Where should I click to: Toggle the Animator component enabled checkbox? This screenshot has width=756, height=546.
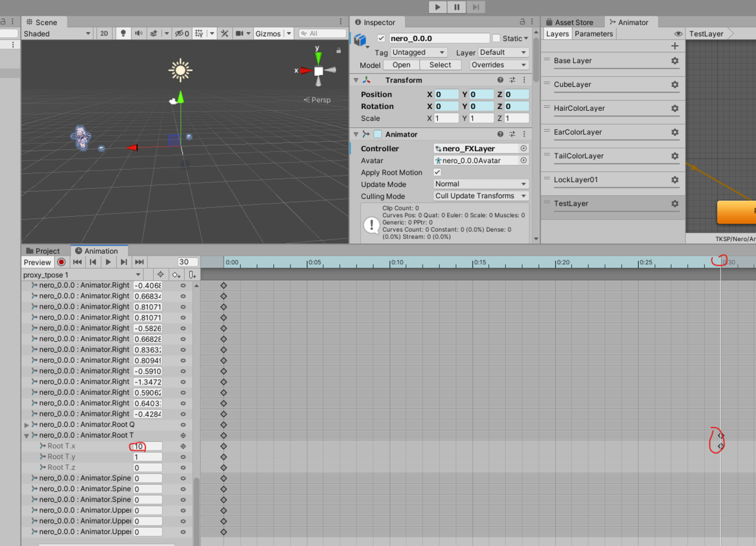pos(377,134)
